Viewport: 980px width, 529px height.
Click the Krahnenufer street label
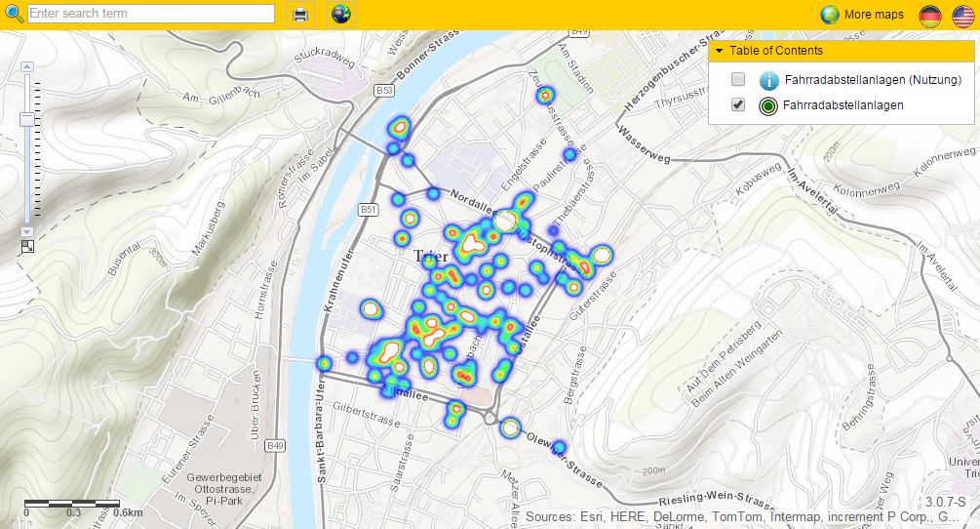(337, 281)
